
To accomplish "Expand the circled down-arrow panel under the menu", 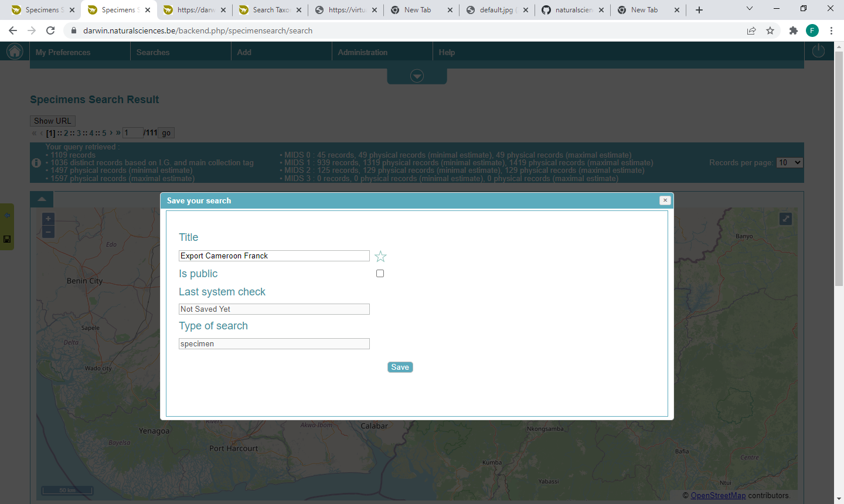I will [x=417, y=76].
